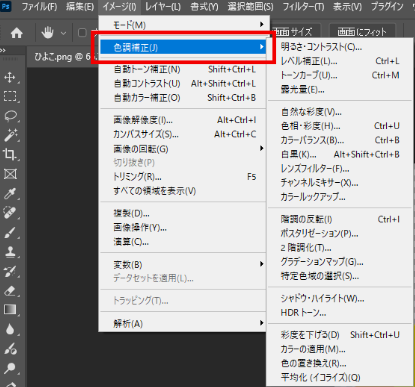
Task: Choose 演算(C)...
Action: [183, 242]
